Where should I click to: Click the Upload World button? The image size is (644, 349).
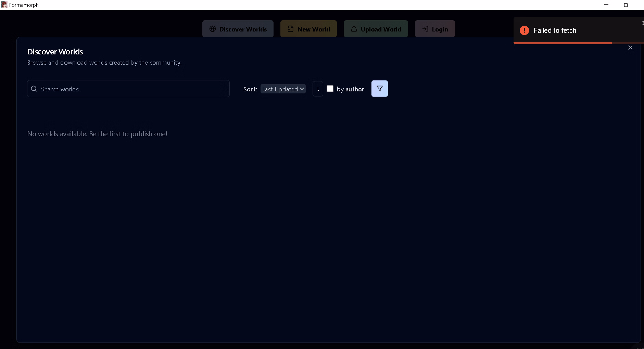click(376, 29)
